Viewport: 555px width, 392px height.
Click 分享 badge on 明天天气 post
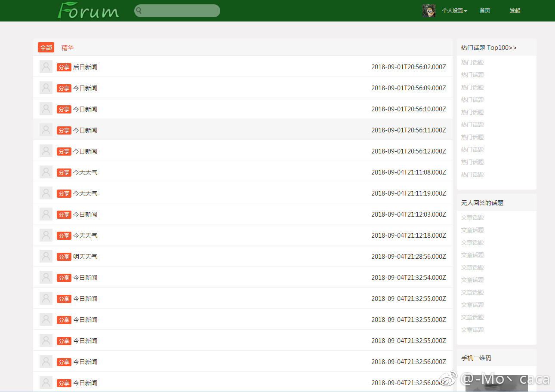point(64,257)
